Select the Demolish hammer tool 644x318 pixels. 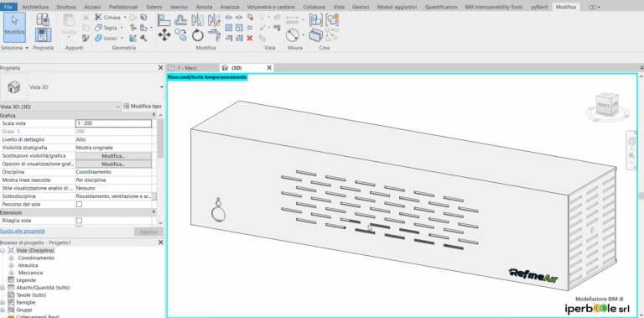pos(143,39)
